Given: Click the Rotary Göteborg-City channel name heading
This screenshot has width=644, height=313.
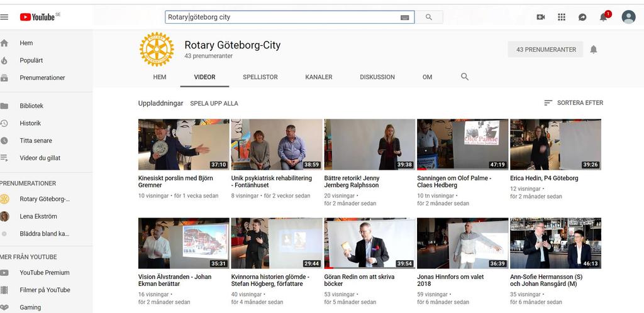Looking at the screenshot, I should coord(233,45).
